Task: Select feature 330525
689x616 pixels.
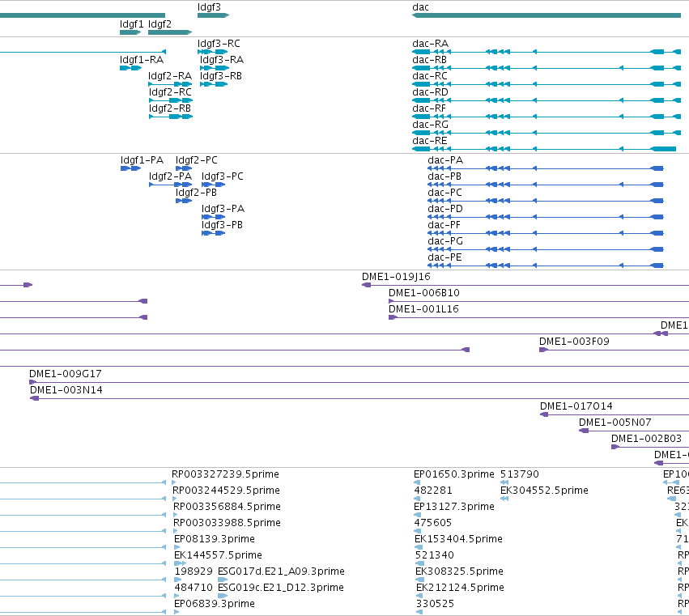Action: (419, 612)
